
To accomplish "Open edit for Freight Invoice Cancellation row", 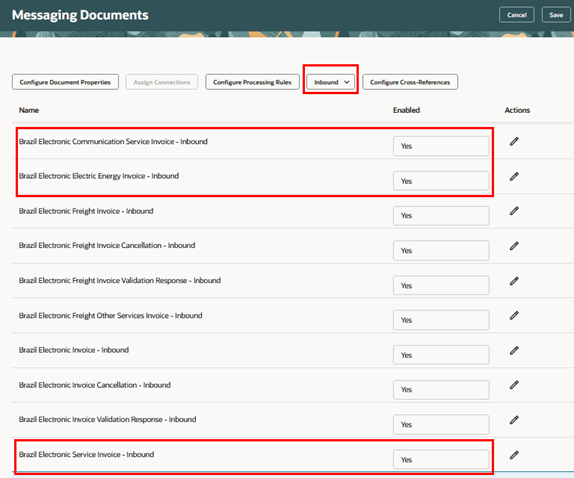I will click(514, 246).
